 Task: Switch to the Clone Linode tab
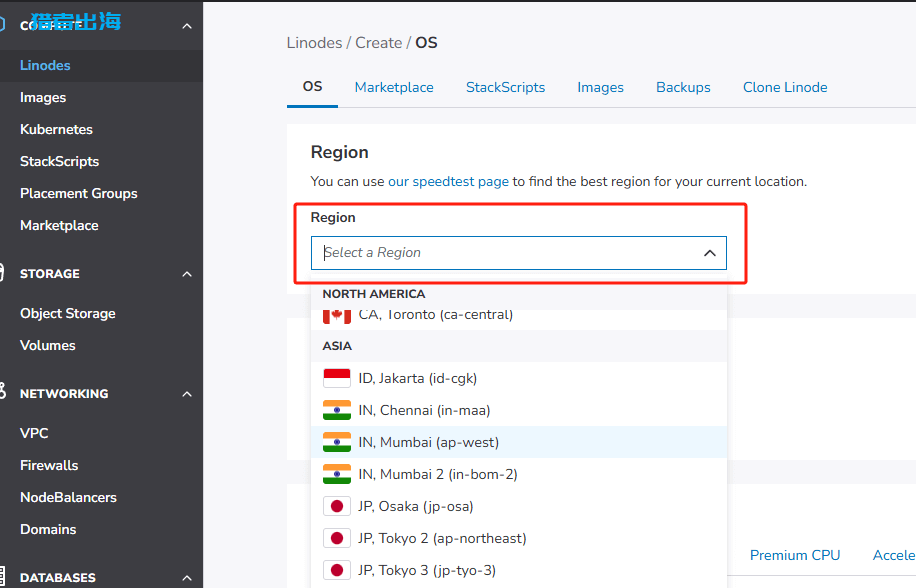pos(785,87)
